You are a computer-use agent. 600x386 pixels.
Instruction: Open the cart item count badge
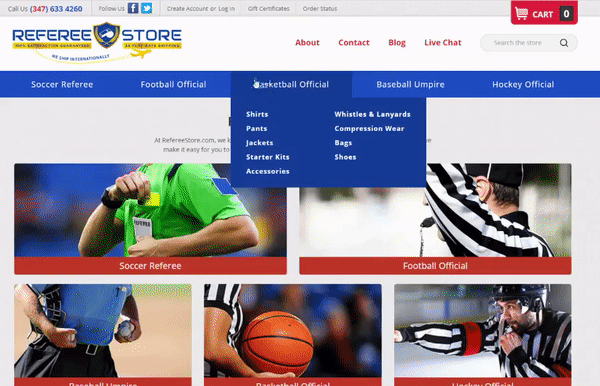tap(566, 14)
